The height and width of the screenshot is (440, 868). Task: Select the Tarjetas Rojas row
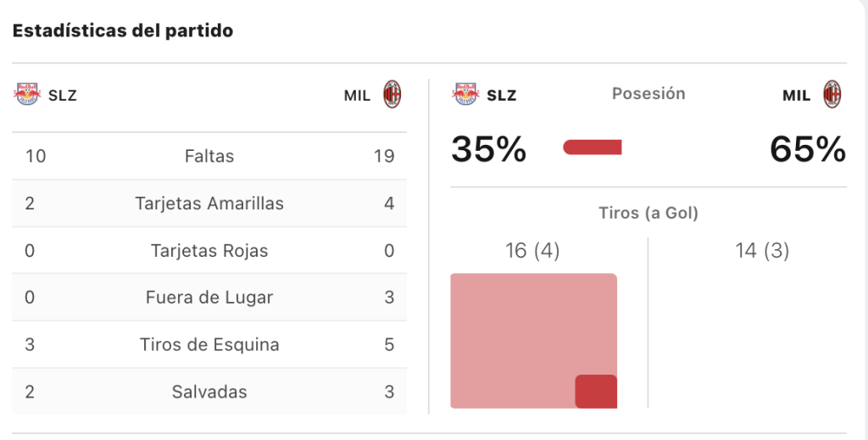point(209,250)
